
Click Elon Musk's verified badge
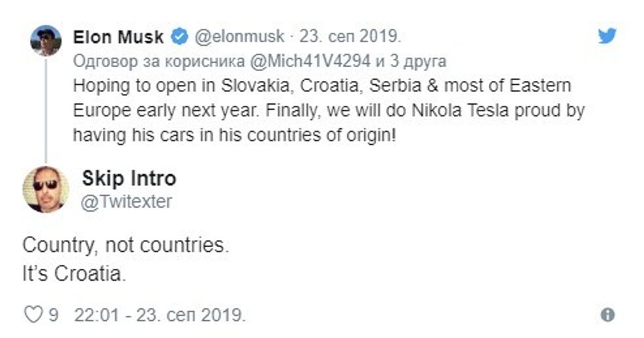178,37
